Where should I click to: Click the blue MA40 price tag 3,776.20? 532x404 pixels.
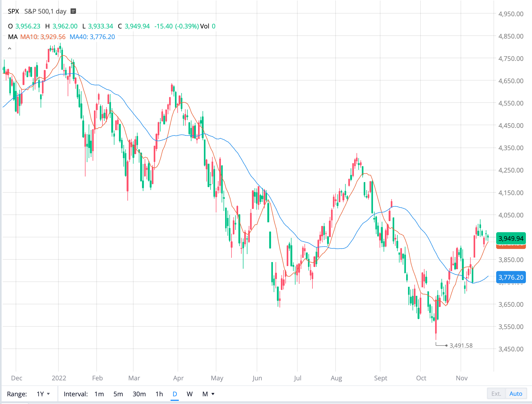click(511, 277)
